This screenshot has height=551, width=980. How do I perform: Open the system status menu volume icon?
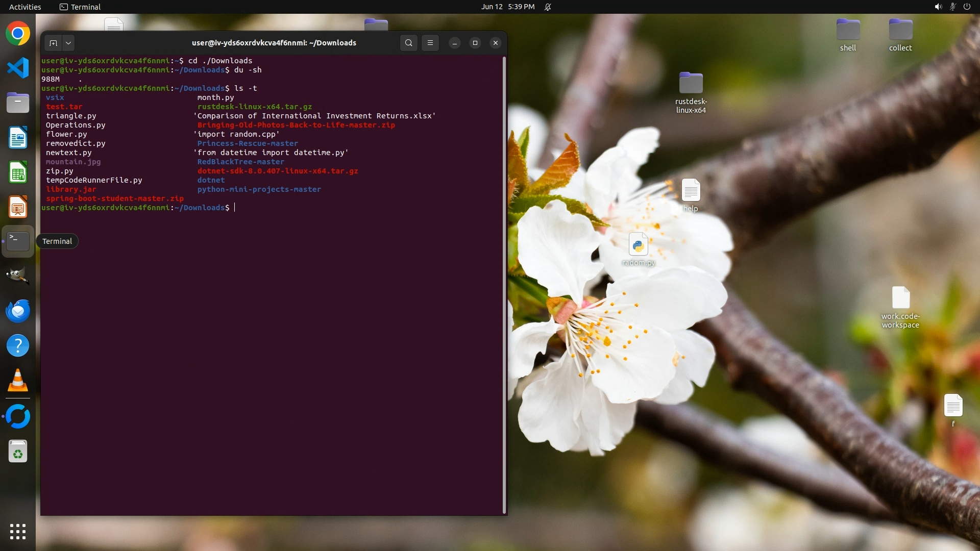point(938,7)
